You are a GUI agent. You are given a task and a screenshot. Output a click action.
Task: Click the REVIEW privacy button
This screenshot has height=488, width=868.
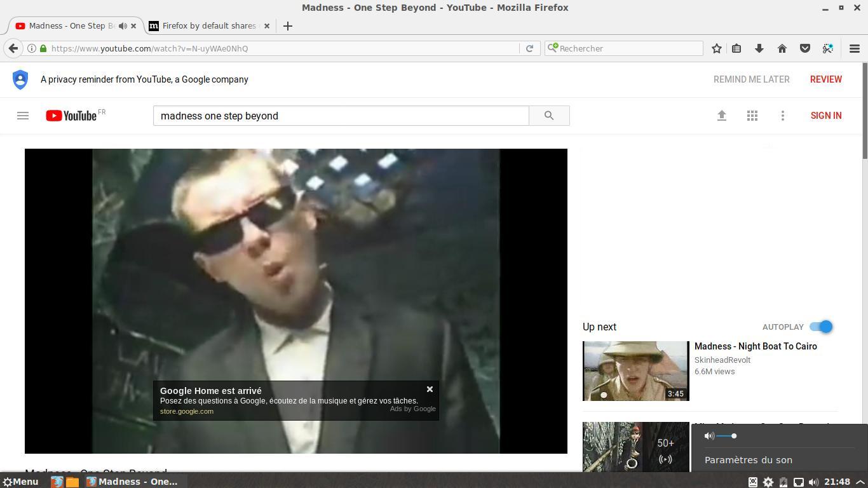(826, 79)
